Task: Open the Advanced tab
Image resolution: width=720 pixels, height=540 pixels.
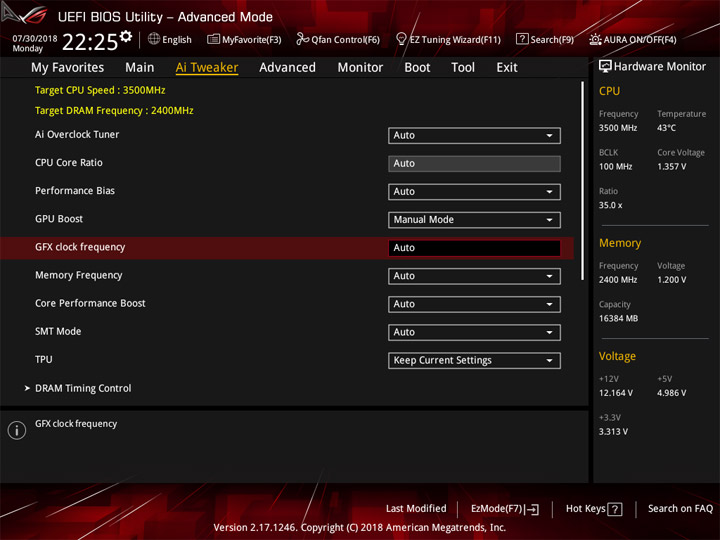Action: 287,68
